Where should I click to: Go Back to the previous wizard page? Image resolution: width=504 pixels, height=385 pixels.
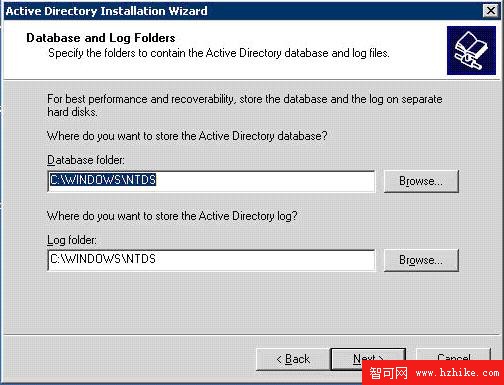(x=293, y=359)
